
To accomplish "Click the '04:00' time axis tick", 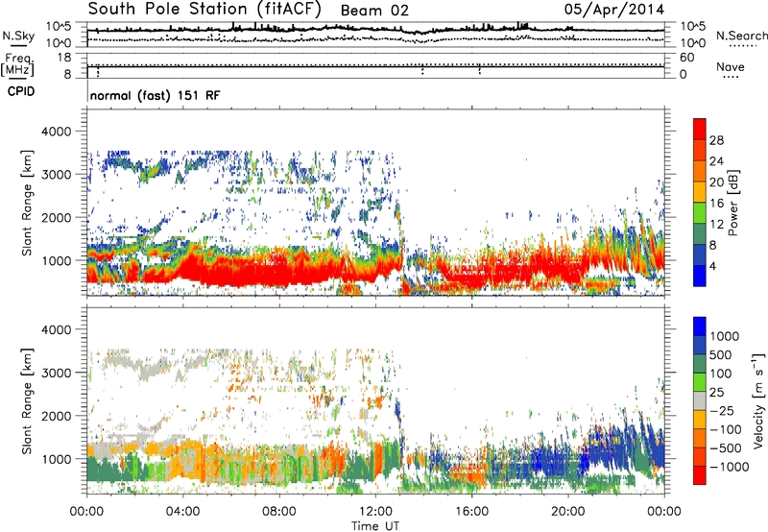I will coord(182,512).
